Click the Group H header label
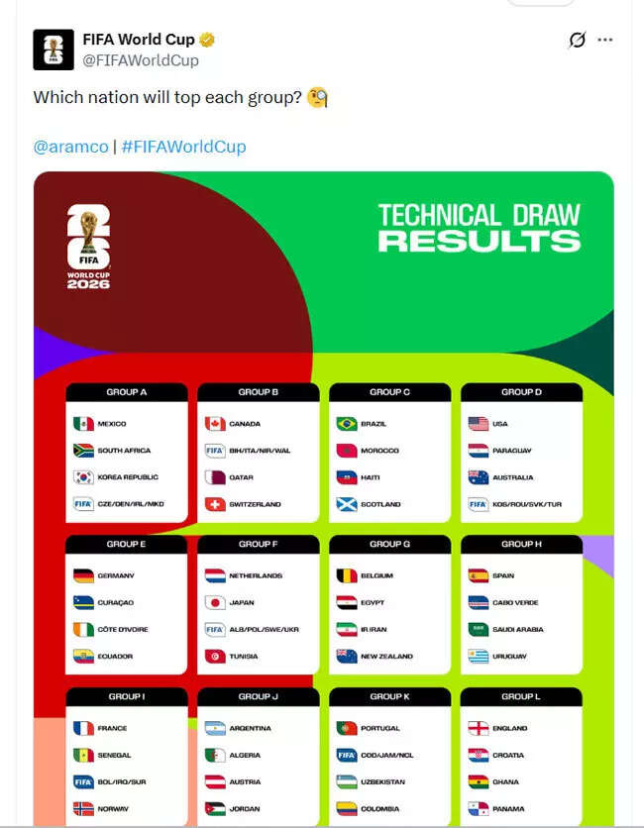 point(521,544)
